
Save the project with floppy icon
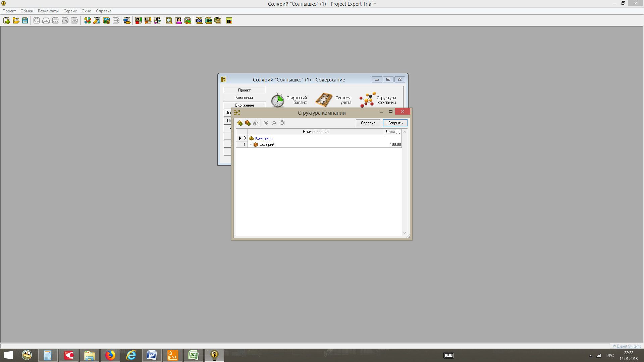point(25,21)
